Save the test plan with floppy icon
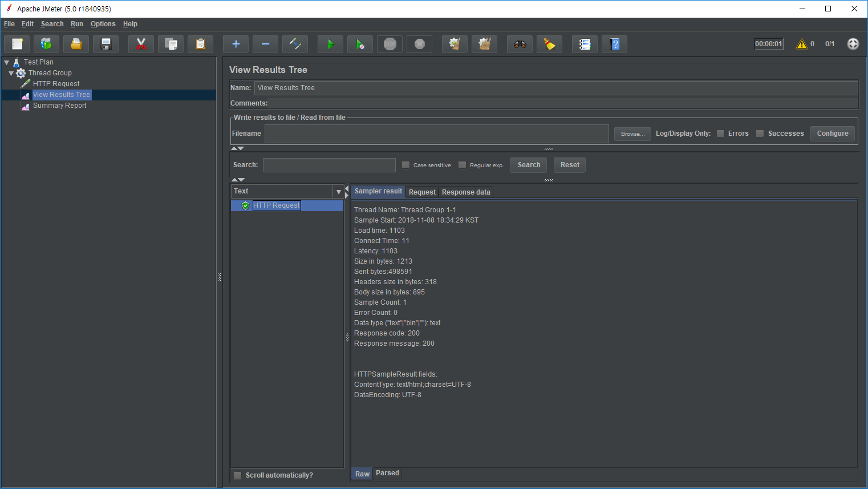The height and width of the screenshot is (489, 868). [x=106, y=44]
